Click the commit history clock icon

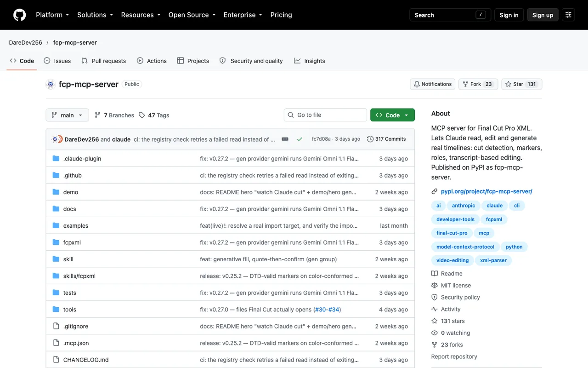pyautogui.click(x=370, y=139)
